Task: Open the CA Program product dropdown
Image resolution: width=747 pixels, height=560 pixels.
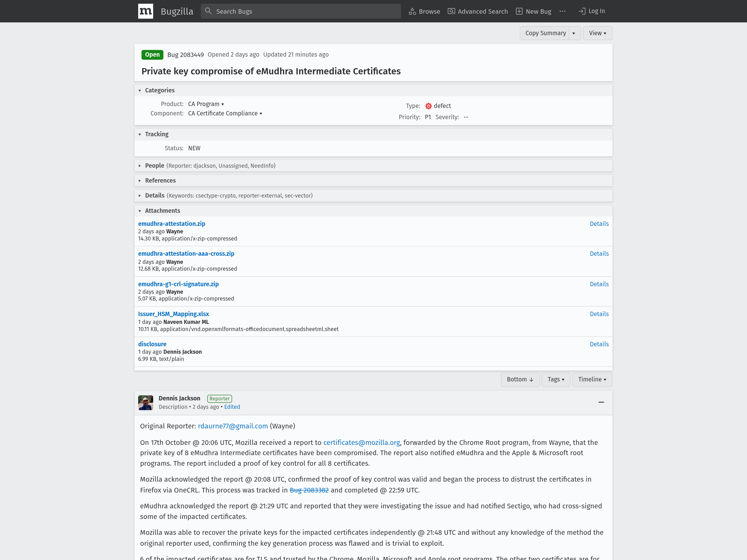Action: click(x=206, y=104)
